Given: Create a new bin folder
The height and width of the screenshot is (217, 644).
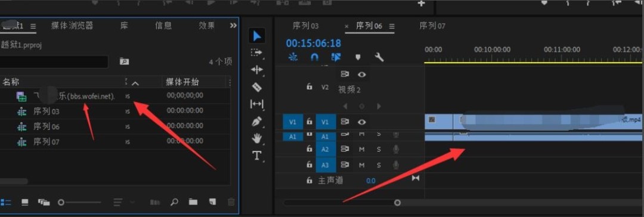Looking at the screenshot, I should [193, 201].
